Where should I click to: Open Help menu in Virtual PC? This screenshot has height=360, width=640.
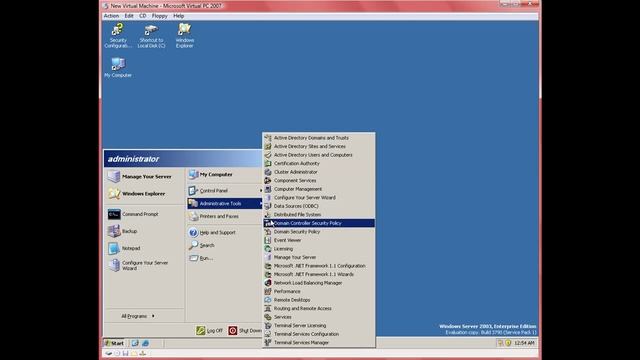[x=178, y=16]
